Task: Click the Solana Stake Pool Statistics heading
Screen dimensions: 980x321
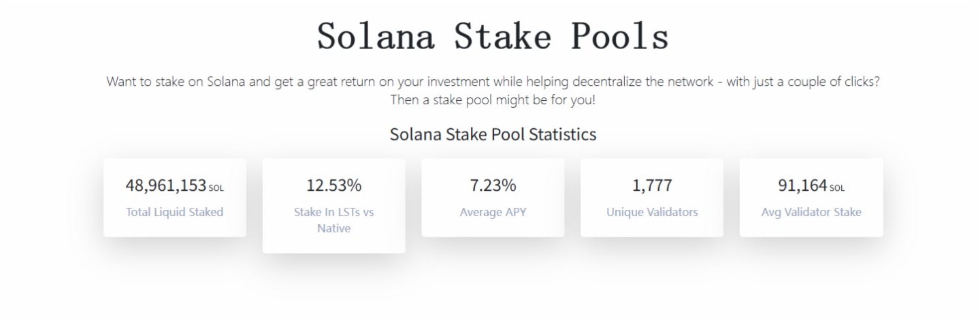Action: (x=493, y=134)
